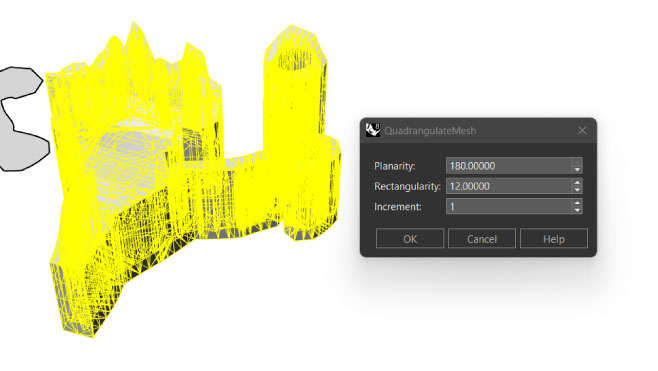
Task: Decrease Rectangularity with the down arrow
Action: coord(577,190)
